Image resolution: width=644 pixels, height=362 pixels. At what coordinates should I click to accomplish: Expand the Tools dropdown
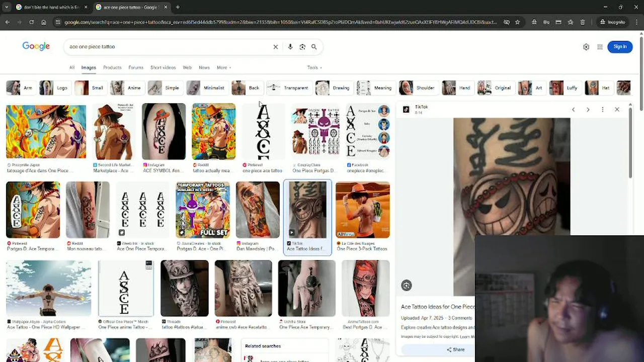click(x=314, y=67)
